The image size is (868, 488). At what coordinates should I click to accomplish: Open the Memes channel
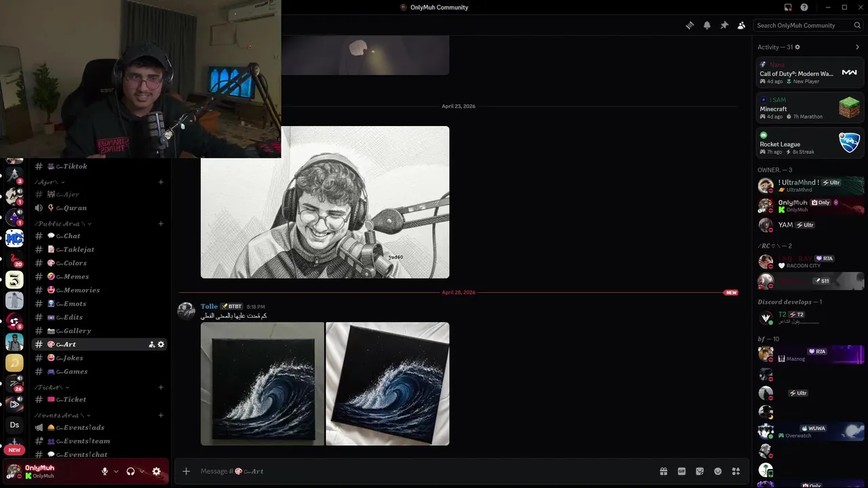point(100,277)
